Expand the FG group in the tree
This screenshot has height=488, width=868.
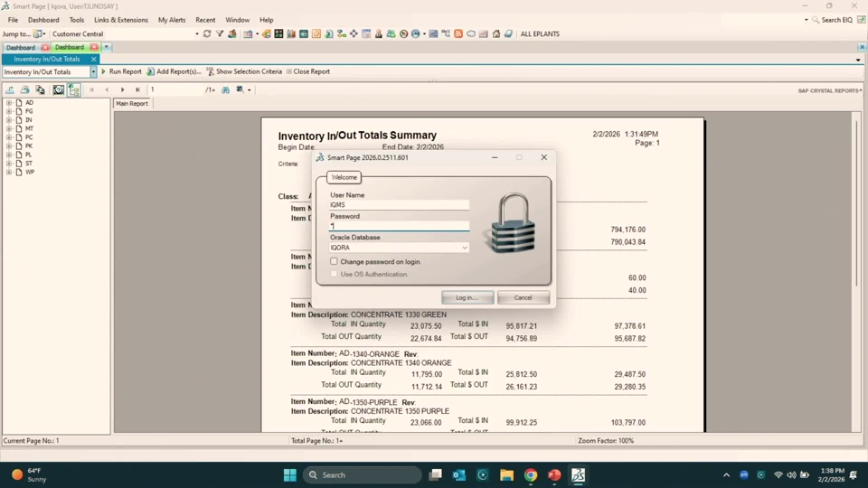click(x=8, y=111)
